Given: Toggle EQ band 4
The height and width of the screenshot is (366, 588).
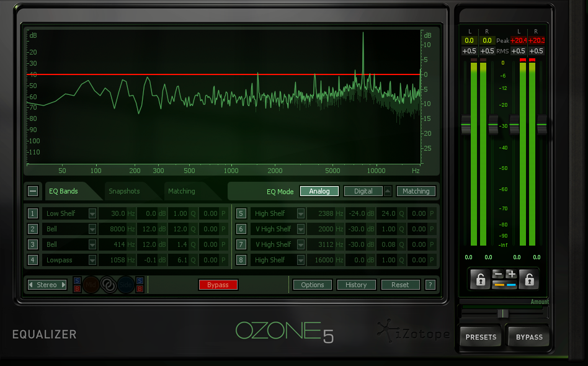Looking at the screenshot, I should click(x=33, y=260).
